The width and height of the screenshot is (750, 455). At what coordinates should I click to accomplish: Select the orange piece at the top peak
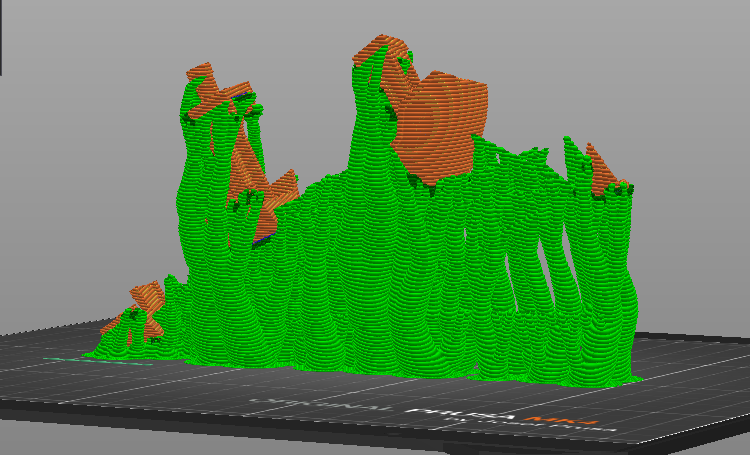pos(380,50)
